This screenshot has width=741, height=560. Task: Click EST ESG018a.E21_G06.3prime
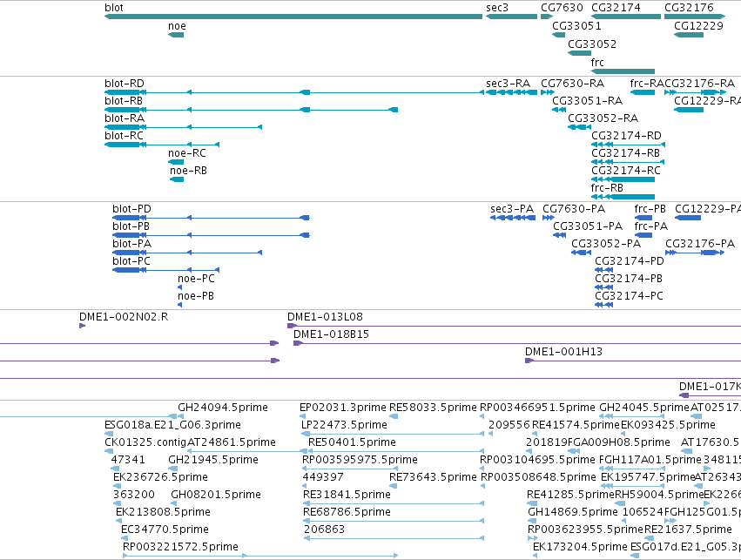click(109, 434)
